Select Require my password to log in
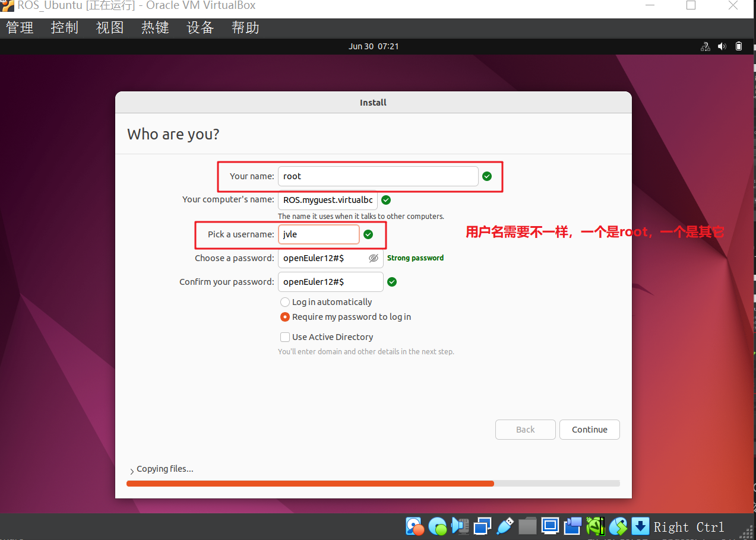The image size is (756, 540). (285, 317)
